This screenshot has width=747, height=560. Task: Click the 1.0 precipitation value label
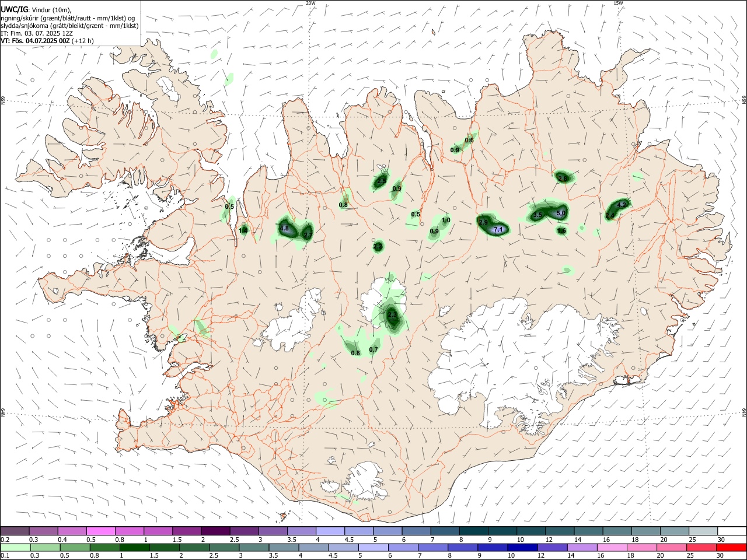(446, 220)
